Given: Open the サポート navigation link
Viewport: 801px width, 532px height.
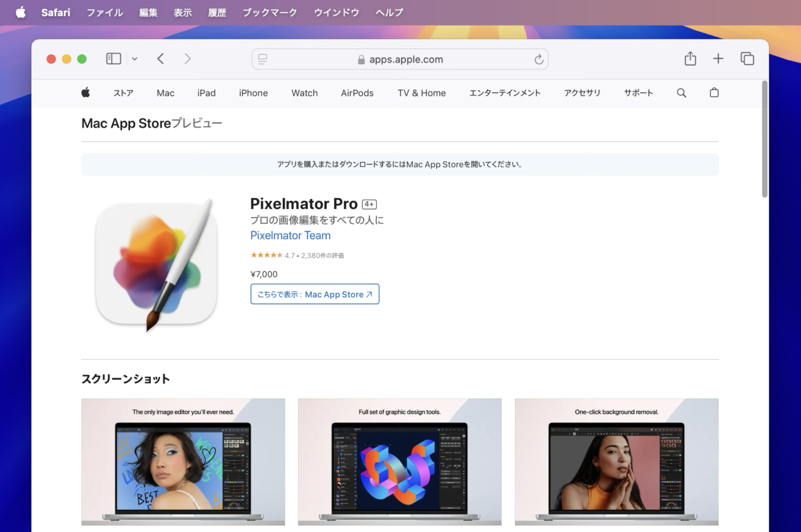Looking at the screenshot, I should click(x=638, y=93).
